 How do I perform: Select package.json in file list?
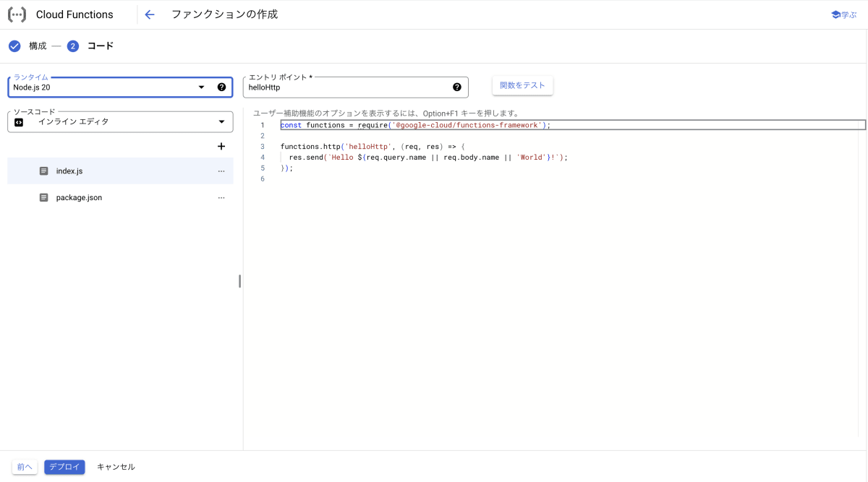pyautogui.click(x=120, y=197)
